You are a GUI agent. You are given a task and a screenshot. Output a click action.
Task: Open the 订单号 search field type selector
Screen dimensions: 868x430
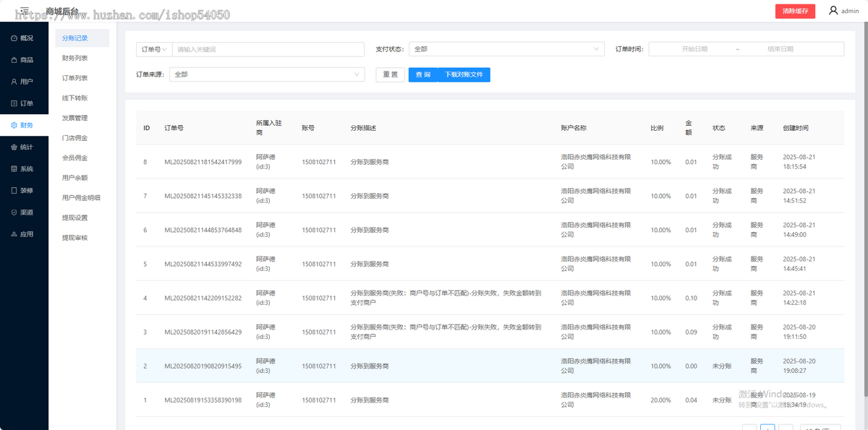click(153, 48)
